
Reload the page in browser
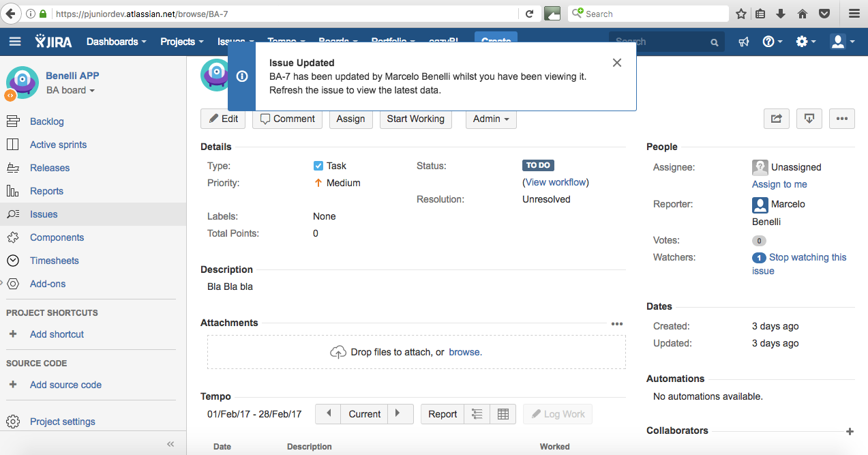[529, 14]
